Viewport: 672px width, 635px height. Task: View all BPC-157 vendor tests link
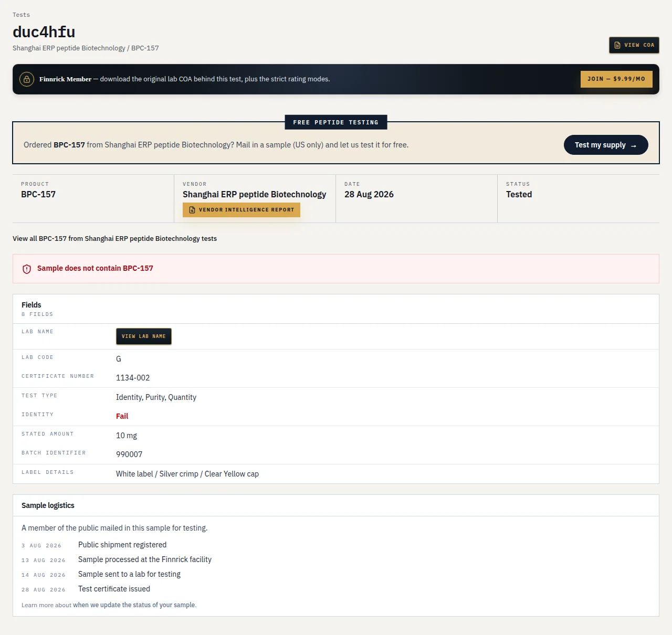point(114,239)
